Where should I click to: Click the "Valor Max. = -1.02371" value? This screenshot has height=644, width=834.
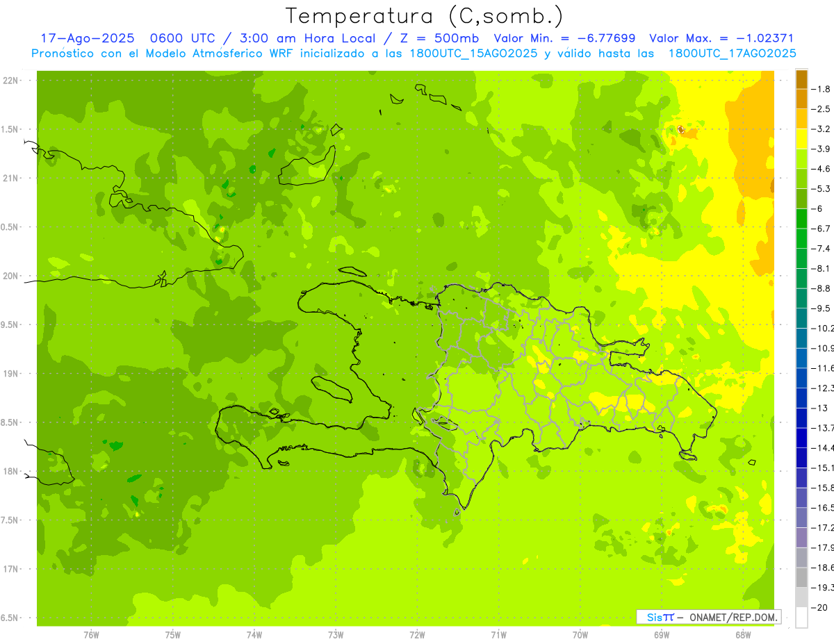(x=721, y=38)
